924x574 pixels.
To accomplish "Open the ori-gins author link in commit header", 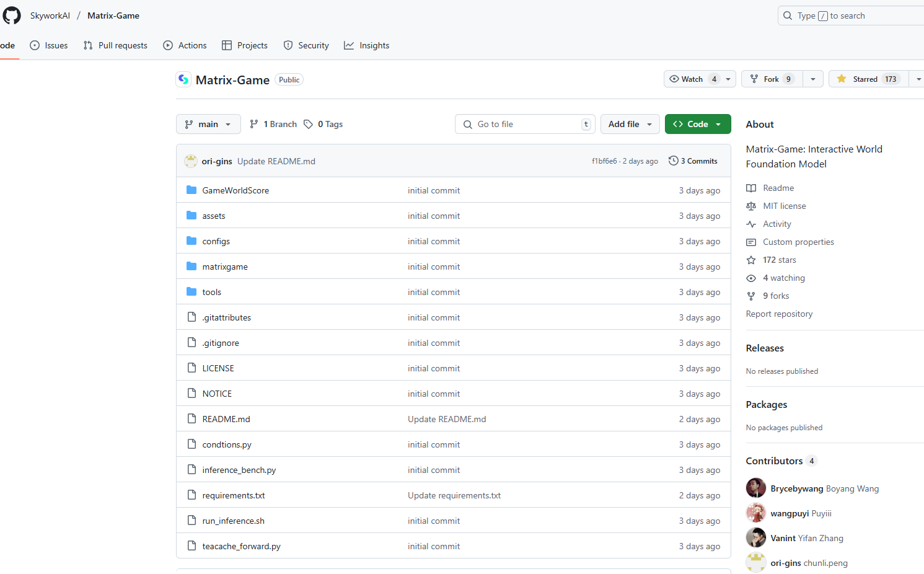I will (x=217, y=161).
